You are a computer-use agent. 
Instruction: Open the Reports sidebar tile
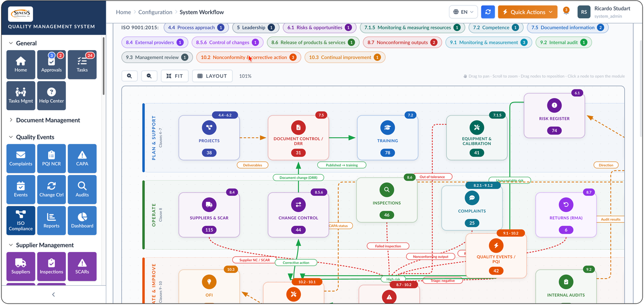(52, 221)
